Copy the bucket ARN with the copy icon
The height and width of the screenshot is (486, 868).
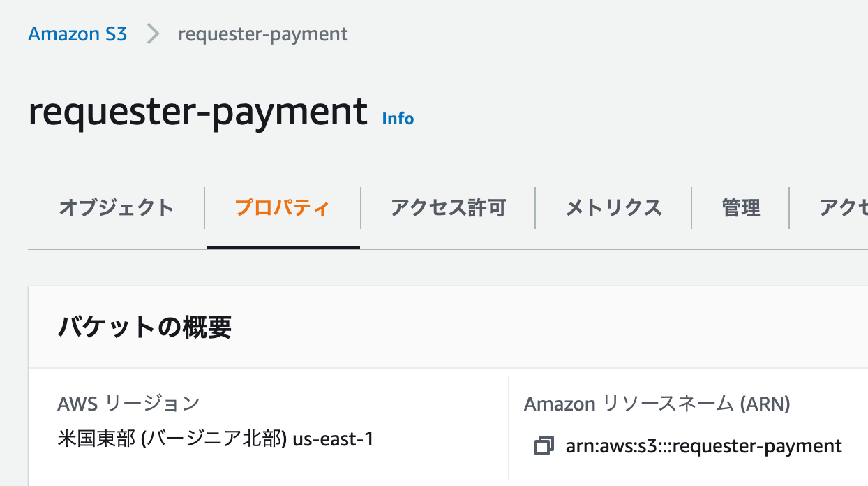(x=544, y=445)
